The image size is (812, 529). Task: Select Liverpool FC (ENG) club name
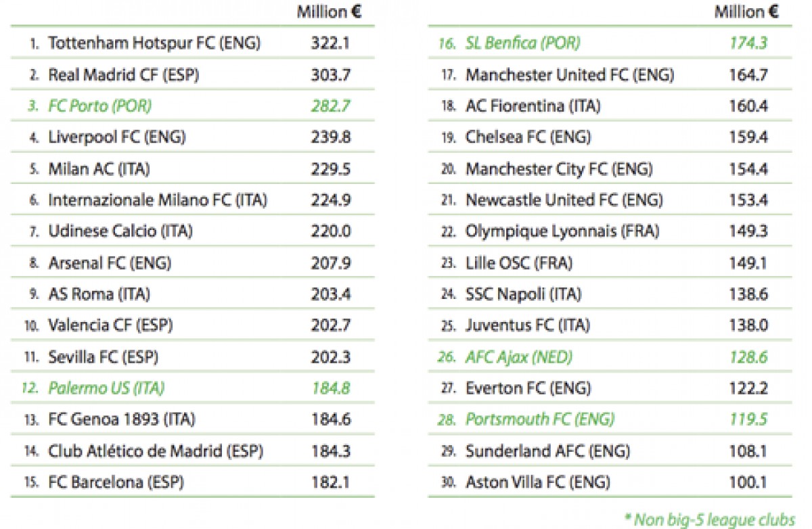point(116,137)
